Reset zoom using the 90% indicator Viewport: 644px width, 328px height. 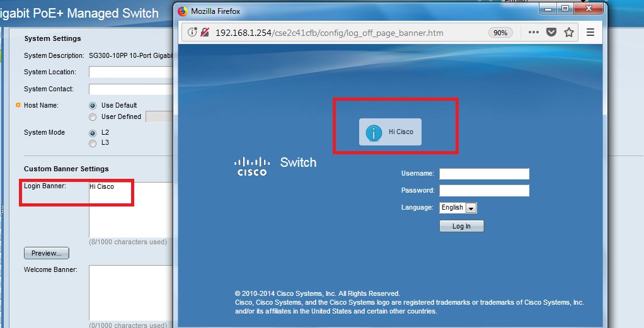click(500, 33)
